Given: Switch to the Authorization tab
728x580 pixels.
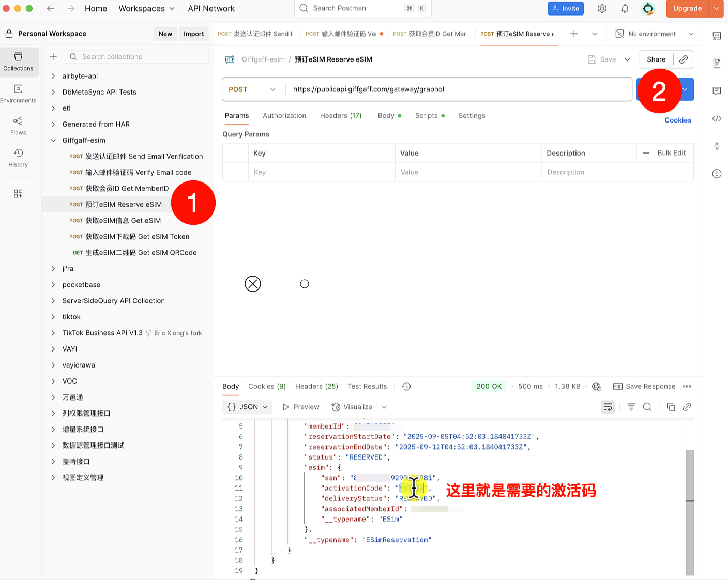Looking at the screenshot, I should pyautogui.click(x=284, y=116).
